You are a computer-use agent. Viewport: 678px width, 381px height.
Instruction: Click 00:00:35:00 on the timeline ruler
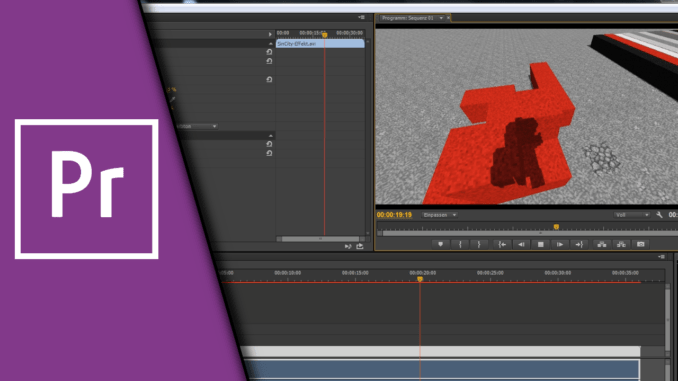tap(625, 273)
